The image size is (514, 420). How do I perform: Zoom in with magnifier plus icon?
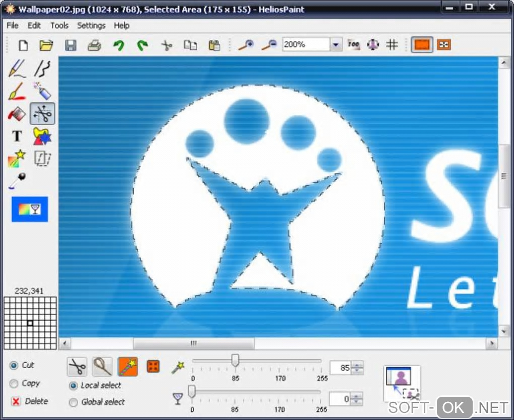[246, 45]
